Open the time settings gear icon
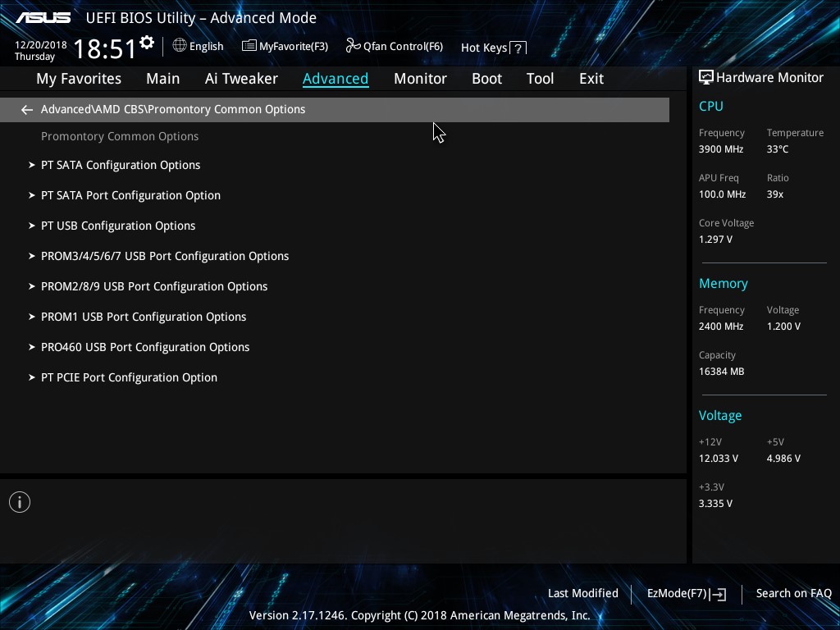This screenshot has height=630, width=840. pyautogui.click(x=147, y=43)
